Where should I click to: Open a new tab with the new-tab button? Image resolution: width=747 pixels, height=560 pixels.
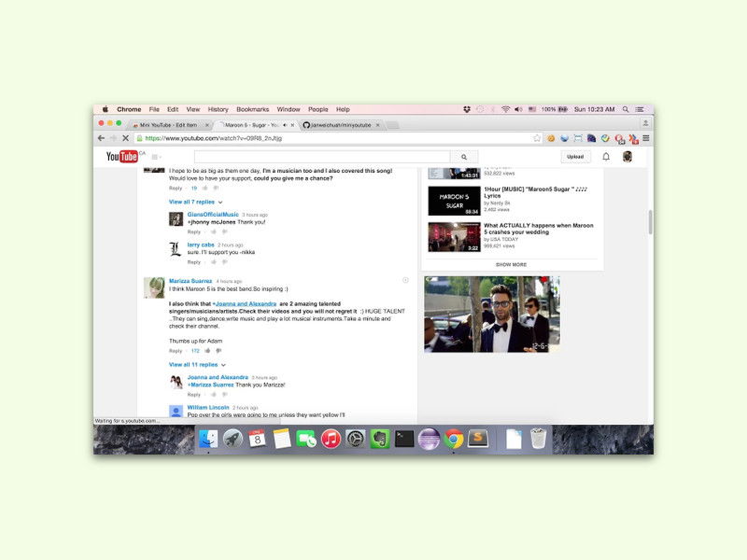pyautogui.click(x=392, y=125)
